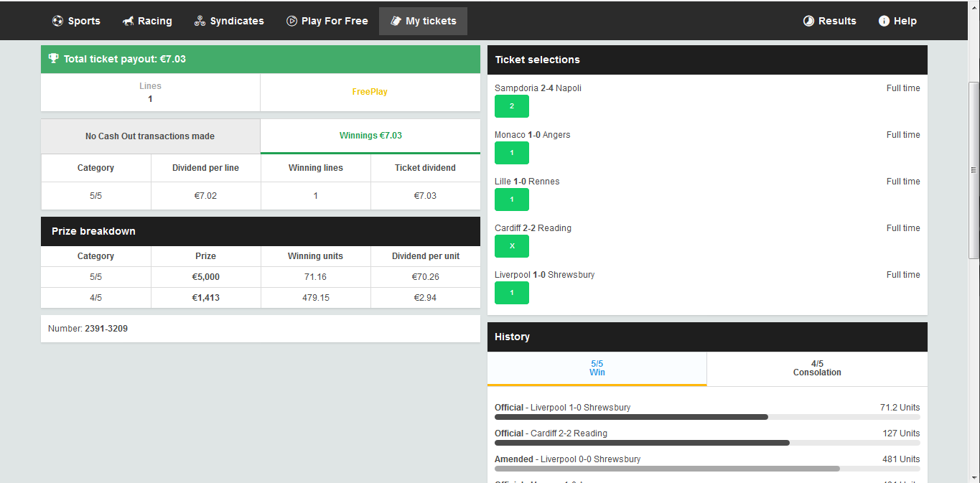This screenshot has width=980, height=483.
Task: Click Full time beside Sampdoria 2-4 Napoli
Action: [903, 88]
